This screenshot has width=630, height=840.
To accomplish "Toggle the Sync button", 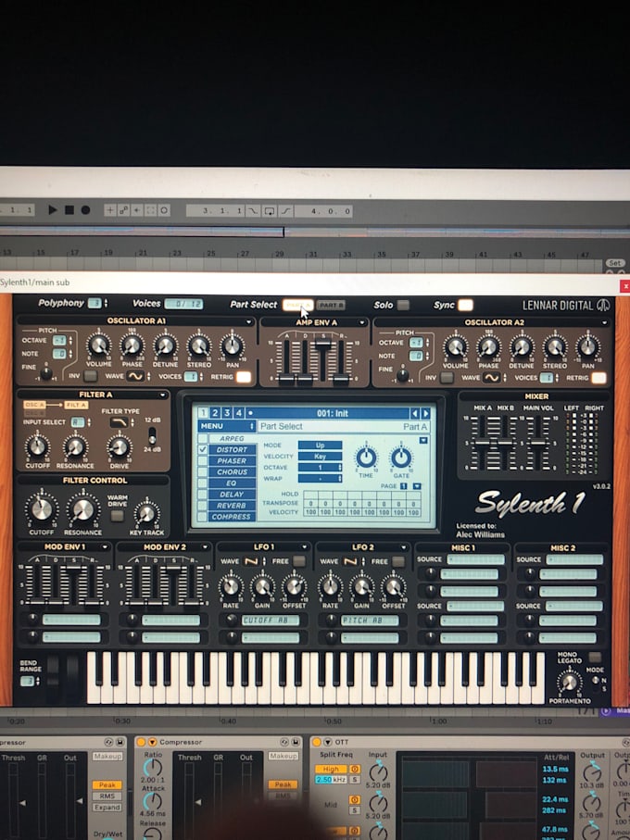I will [x=465, y=305].
